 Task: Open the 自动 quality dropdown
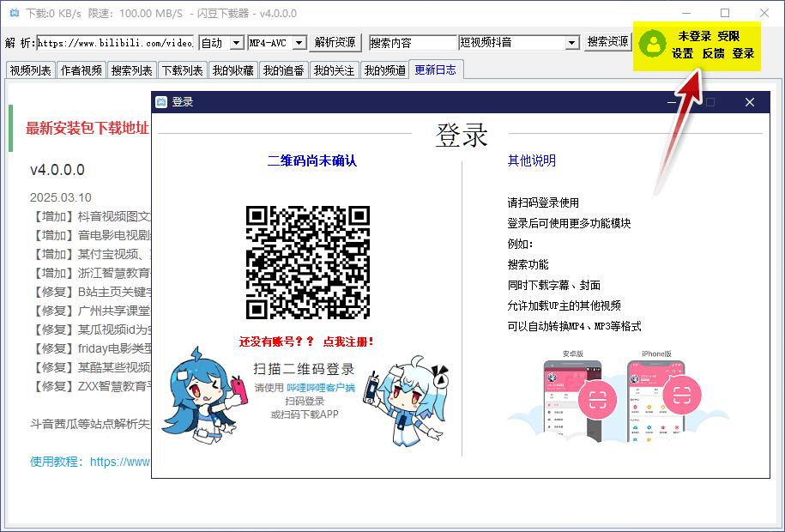pos(237,43)
